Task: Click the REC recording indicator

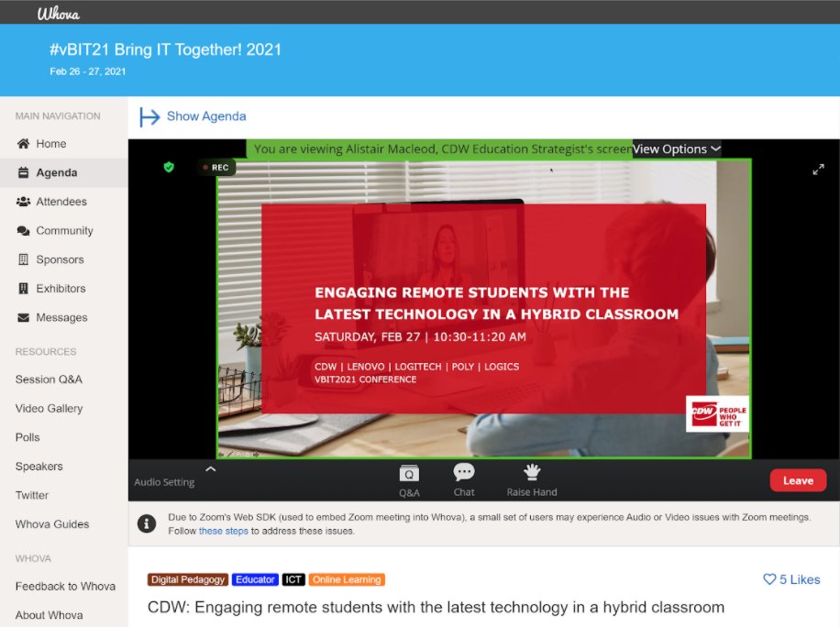Action: click(216, 167)
